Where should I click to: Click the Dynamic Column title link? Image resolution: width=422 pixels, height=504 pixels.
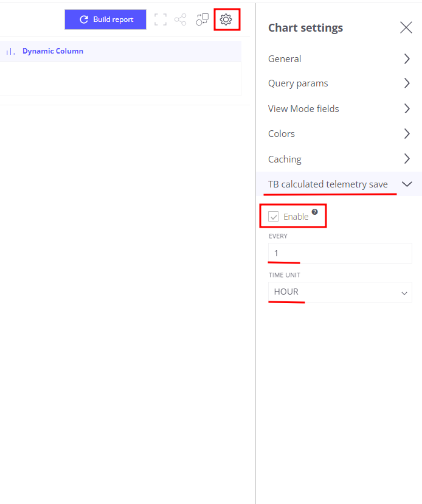(x=53, y=51)
